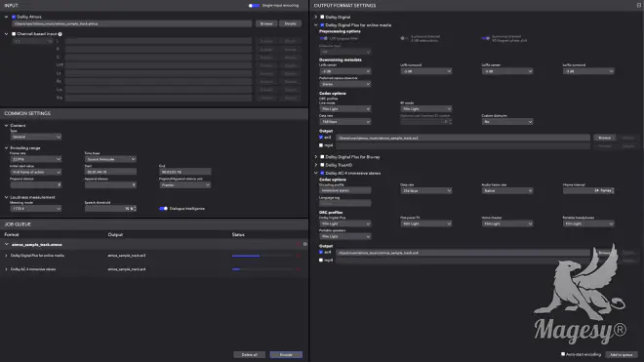This screenshot has height=362, width=644.
Task: Click the ac4 output path field
Action: pos(463,253)
